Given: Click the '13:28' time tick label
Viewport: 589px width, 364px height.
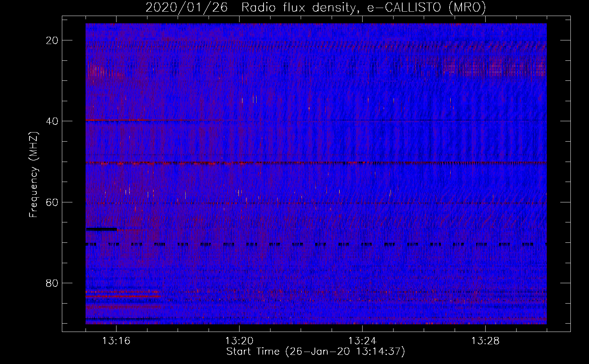Looking at the screenshot, I should click(x=485, y=341).
